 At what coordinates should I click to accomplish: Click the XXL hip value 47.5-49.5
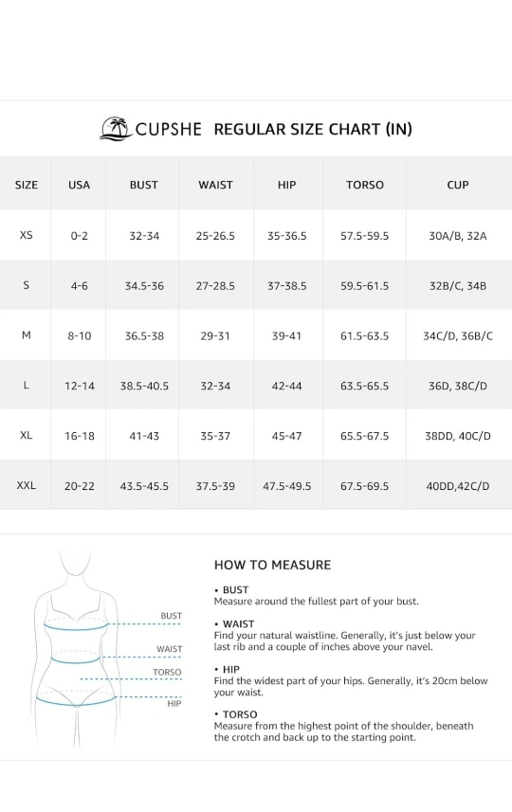point(286,487)
